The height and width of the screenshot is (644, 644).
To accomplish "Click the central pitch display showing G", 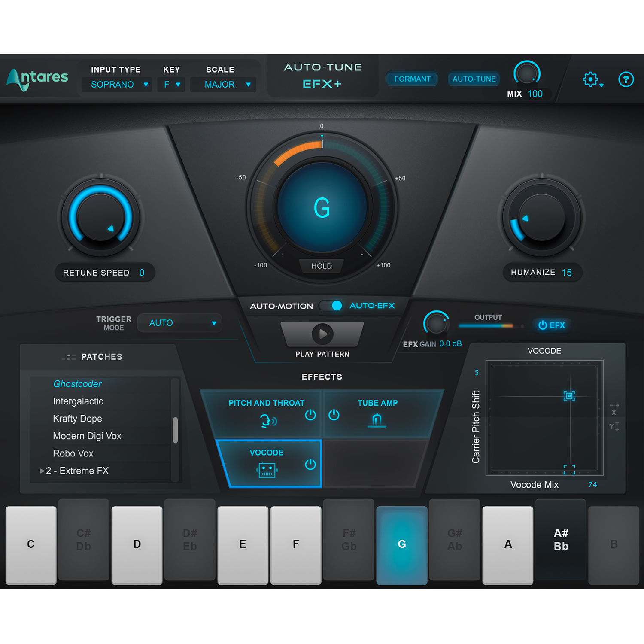I will point(322,208).
